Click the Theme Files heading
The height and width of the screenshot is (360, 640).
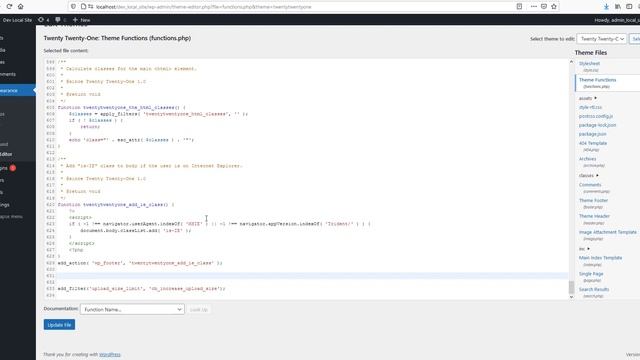click(591, 53)
